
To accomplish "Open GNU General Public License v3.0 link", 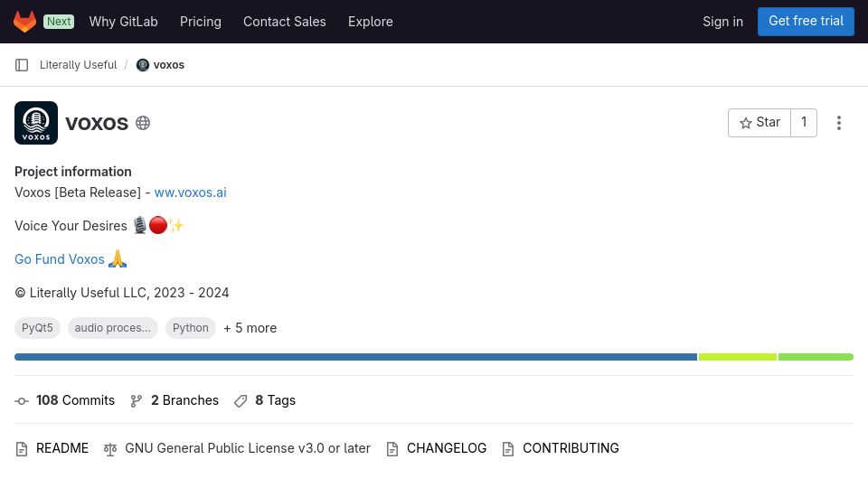I will pyautogui.click(x=248, y=448).
